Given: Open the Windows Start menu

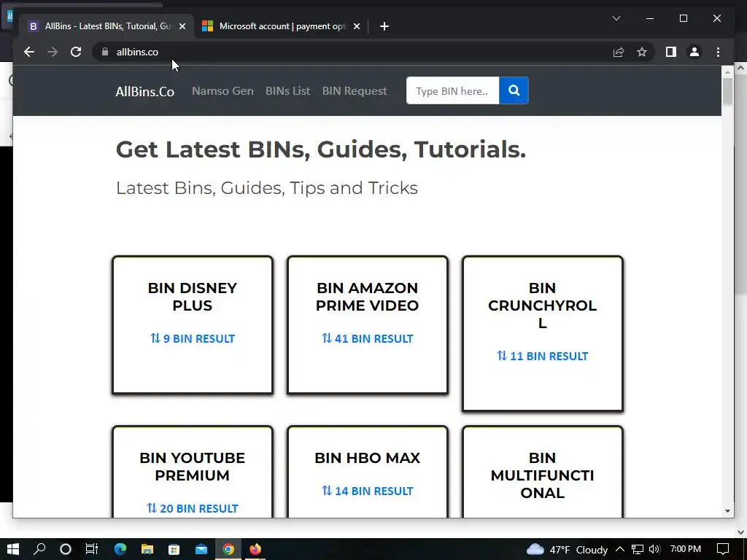Looking at the screenshot, I should (x=13, y=549).
